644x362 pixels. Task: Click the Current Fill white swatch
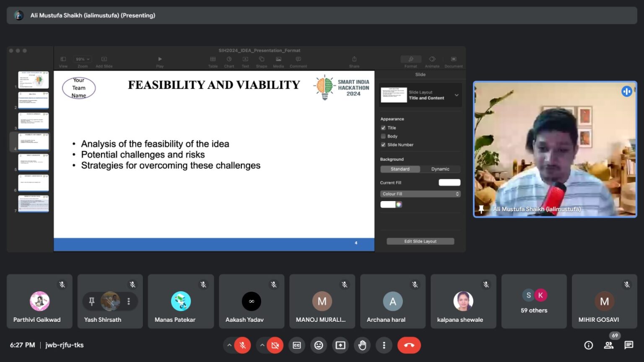coord(449,183)
